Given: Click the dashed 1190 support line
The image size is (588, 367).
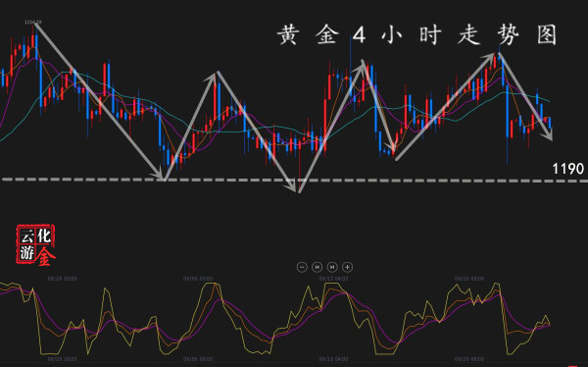Looking at the screenshot, I should (x=294, y=180).
